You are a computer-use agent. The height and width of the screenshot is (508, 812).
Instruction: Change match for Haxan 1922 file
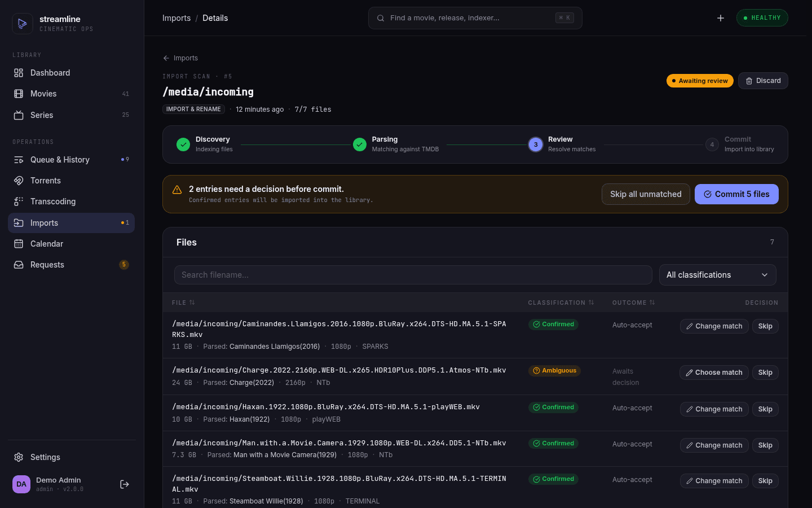pos(714,409)
